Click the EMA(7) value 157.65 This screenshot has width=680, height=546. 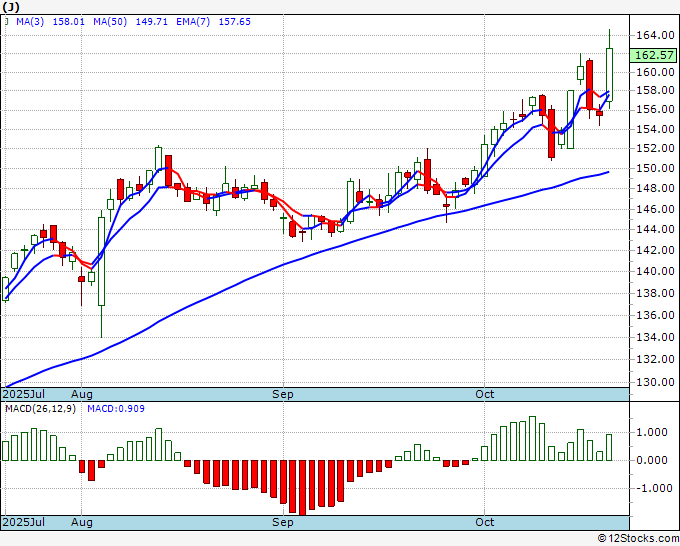pos(235,22)
